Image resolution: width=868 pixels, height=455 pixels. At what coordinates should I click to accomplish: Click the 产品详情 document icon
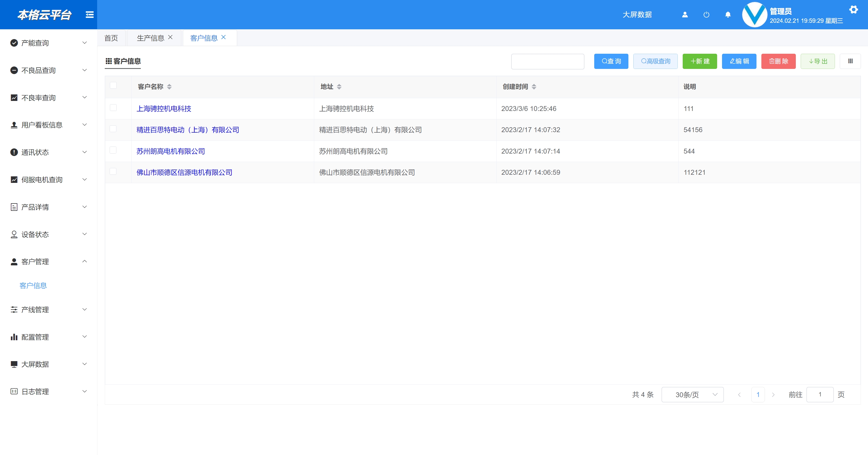click(14, 207)
